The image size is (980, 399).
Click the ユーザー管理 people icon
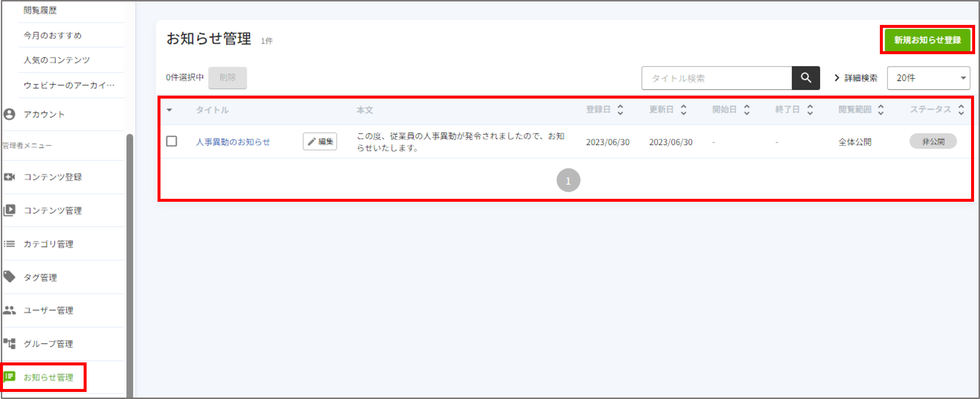pos(9,310)
